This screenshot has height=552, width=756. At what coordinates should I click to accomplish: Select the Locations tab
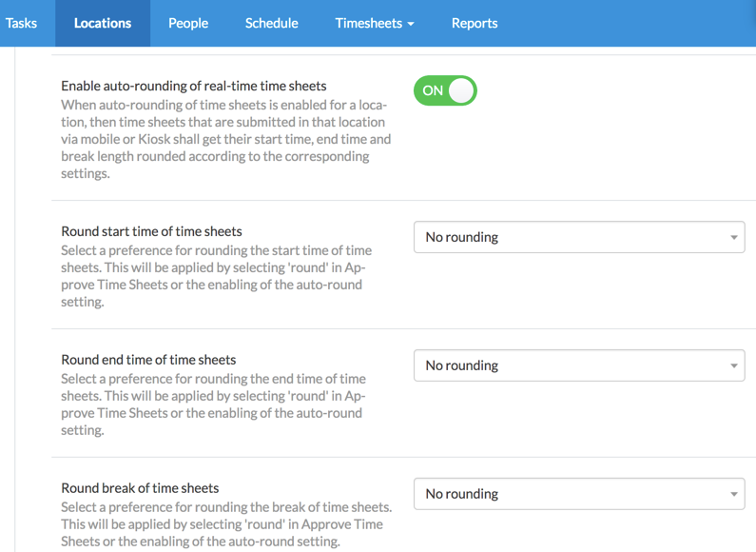point(103,23)
